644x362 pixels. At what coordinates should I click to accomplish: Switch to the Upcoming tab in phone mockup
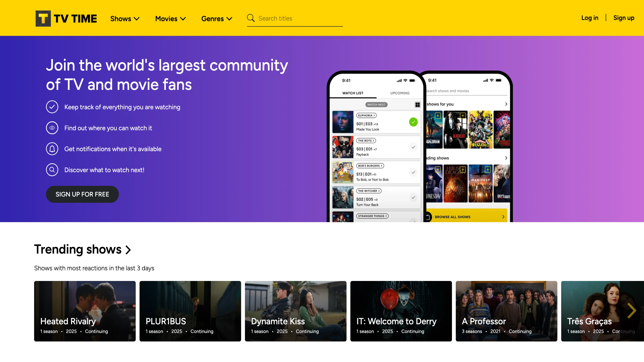coord(400,93)
